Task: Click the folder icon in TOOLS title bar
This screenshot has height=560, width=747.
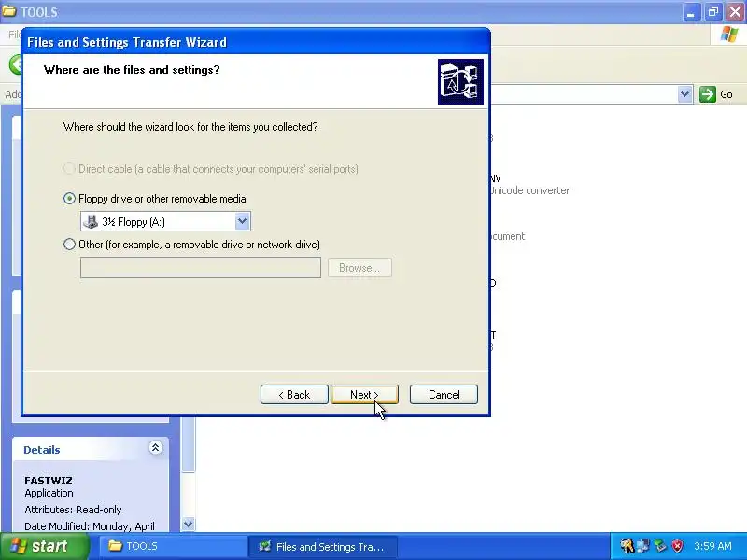Action: 9,11
